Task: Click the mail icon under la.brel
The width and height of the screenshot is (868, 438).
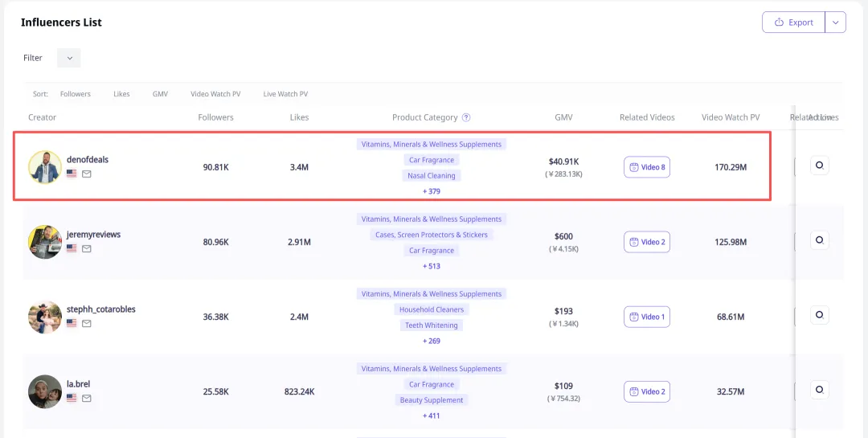Action: pos(87,398)
